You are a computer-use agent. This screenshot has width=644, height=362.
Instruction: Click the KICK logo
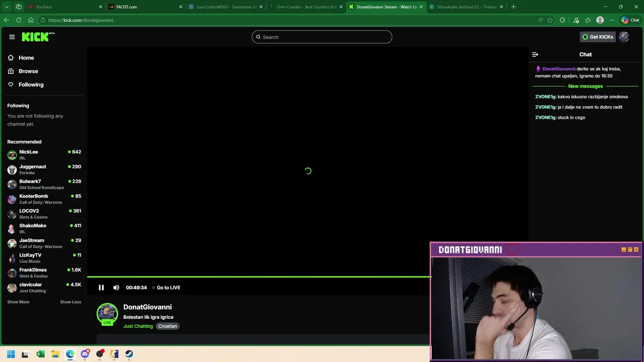point(38,37)
